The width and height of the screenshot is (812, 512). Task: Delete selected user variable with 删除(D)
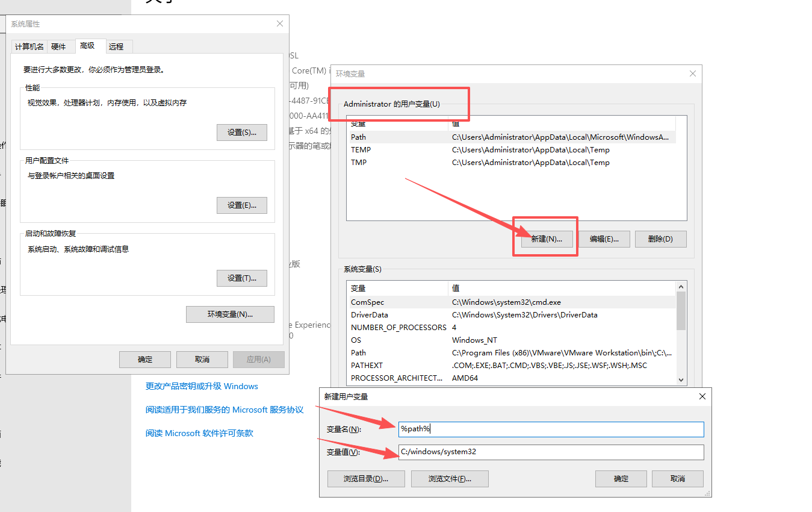tap(660, 239)
